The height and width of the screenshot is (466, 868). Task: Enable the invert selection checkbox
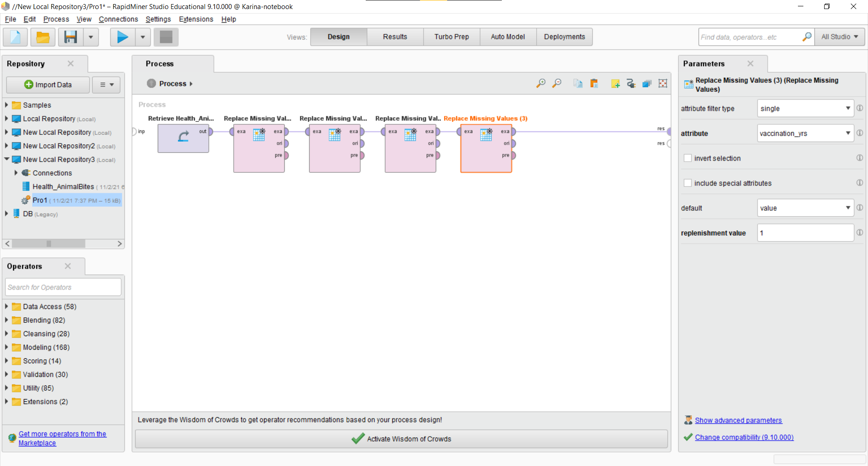point(688,158)
